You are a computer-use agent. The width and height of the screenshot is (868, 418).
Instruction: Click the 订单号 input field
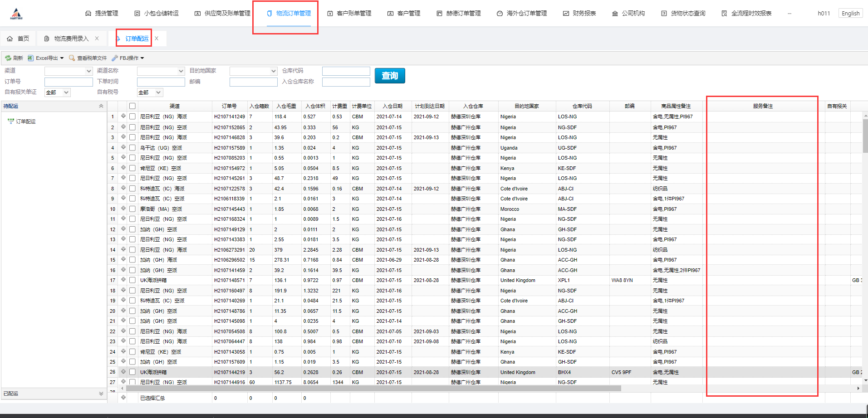[x=69, y=82]
